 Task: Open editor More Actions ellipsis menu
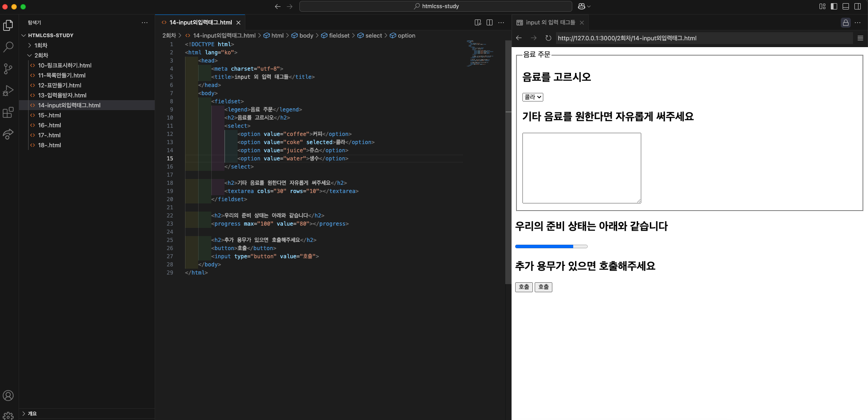pyautogui.click(x=501, y=23)
